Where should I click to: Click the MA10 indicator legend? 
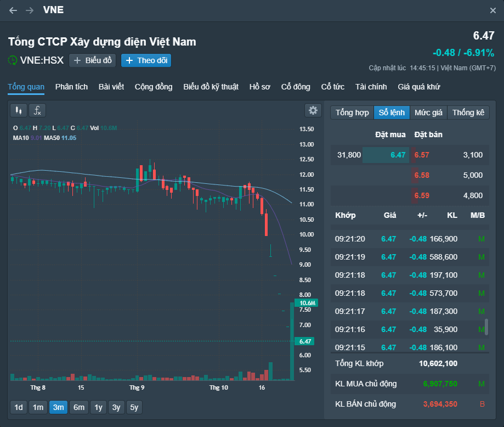[x=27, y=138]
